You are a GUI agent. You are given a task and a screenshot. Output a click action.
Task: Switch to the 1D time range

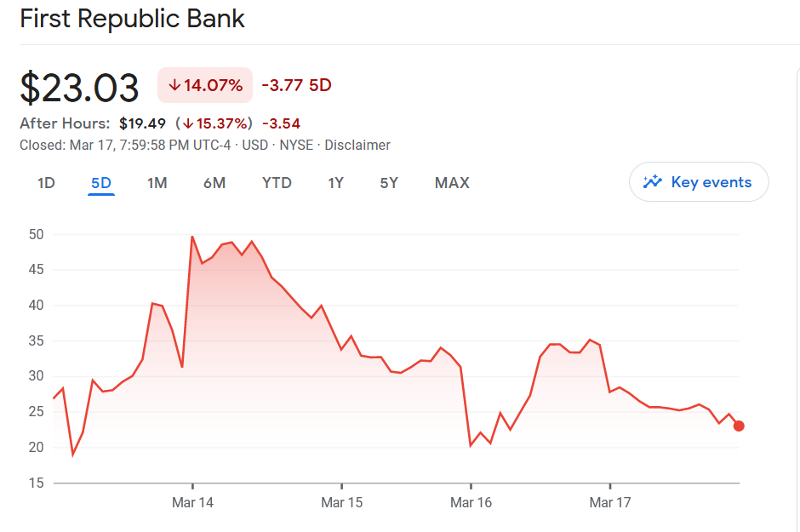46,183
